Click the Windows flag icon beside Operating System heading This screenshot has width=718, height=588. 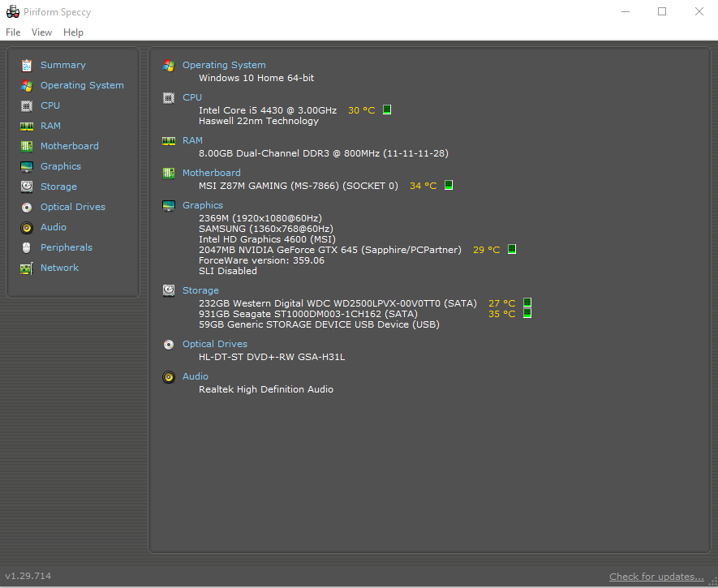tap(169, 66)
